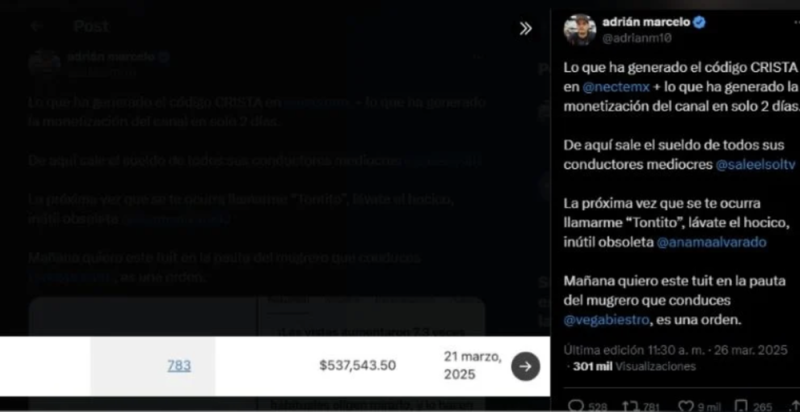This screenshot has height=412, width=800.
Task: Bookmark the tweet with bookmark icon
Action: (x=740, y=406)
